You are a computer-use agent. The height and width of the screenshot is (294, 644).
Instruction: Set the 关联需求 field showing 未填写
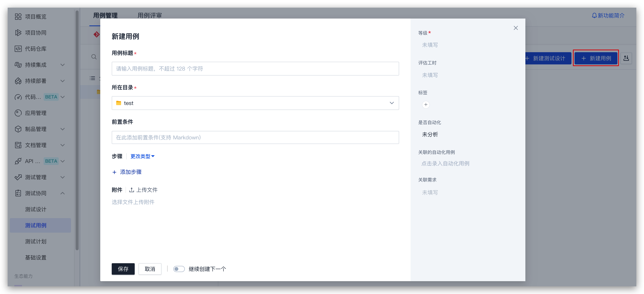click(430, 192)
